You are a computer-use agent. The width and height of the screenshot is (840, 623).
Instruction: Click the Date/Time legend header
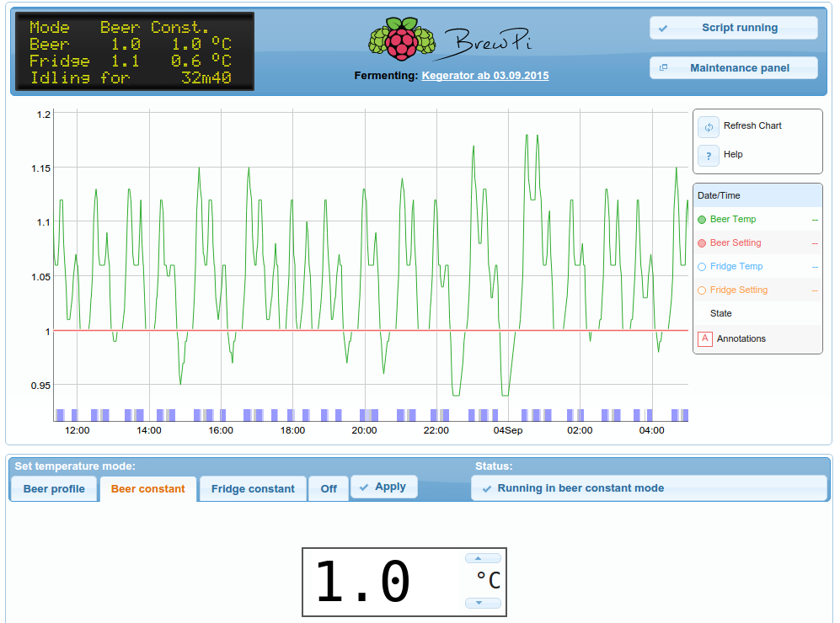(757, 196)
